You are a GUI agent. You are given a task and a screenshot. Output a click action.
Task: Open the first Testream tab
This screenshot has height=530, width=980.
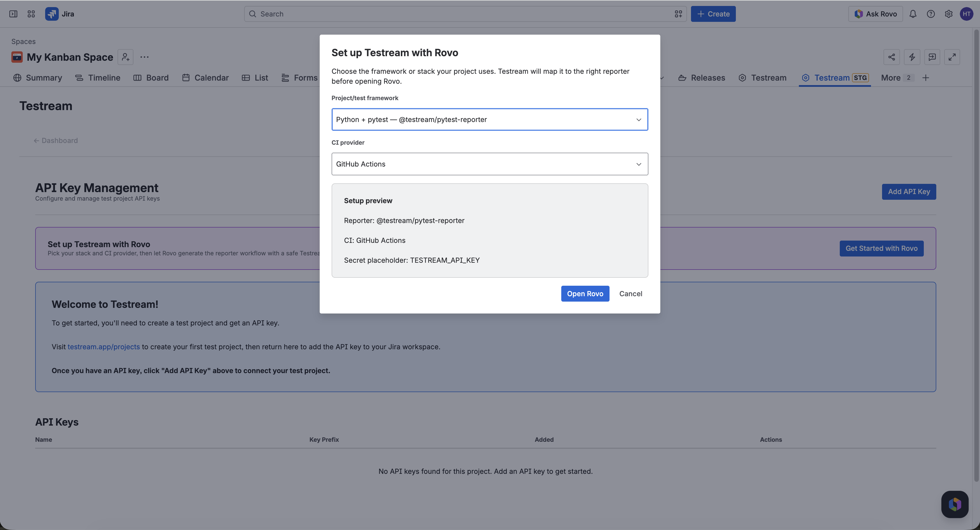763,78
